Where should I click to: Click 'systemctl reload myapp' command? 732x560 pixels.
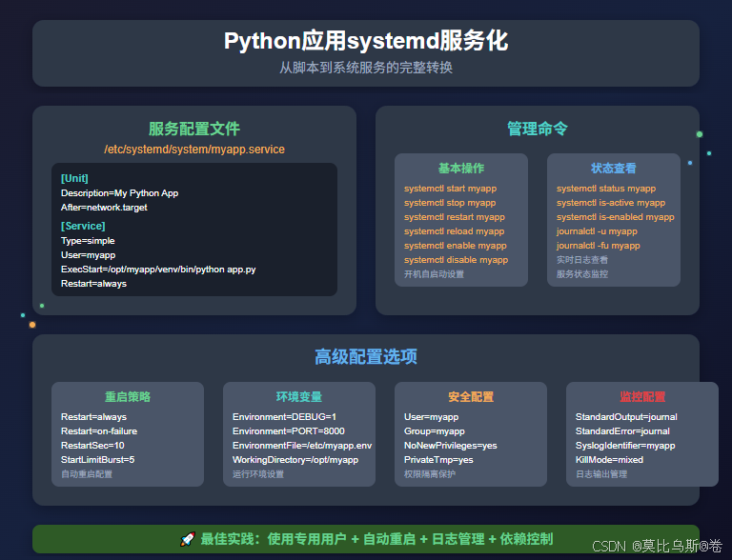(x=455, y=231)
